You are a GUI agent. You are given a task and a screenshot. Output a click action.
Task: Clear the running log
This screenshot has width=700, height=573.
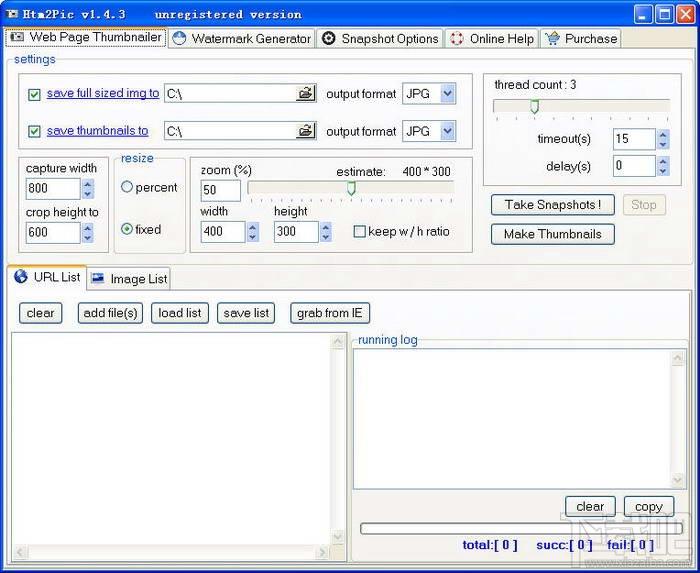pyautogui.click(x=590, y=507)
